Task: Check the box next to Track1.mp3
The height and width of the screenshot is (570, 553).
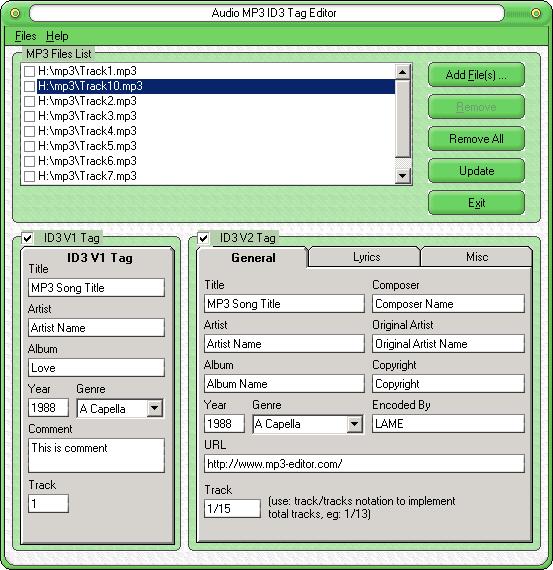Action: click(29, 71)
